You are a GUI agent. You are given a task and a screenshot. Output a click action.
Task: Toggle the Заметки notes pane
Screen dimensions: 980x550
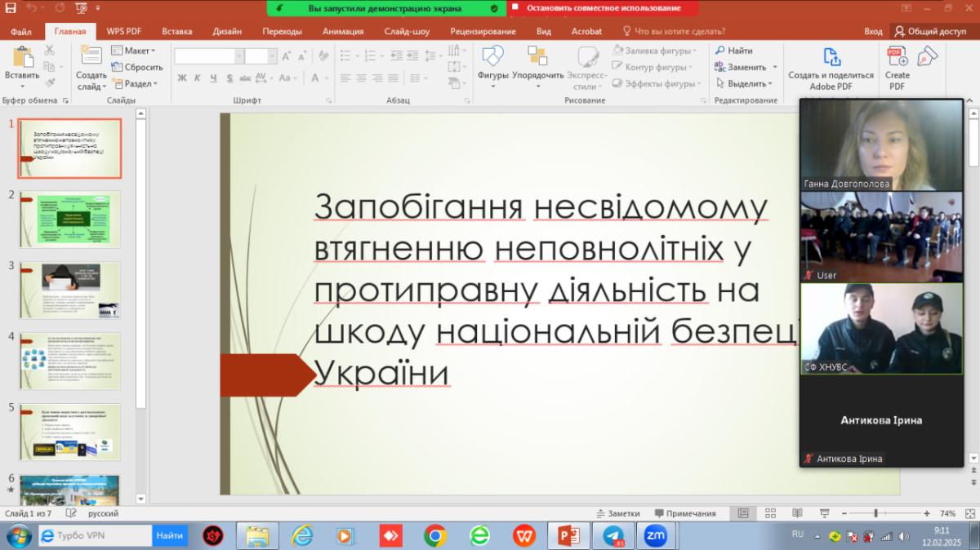[x=617, y=513]
